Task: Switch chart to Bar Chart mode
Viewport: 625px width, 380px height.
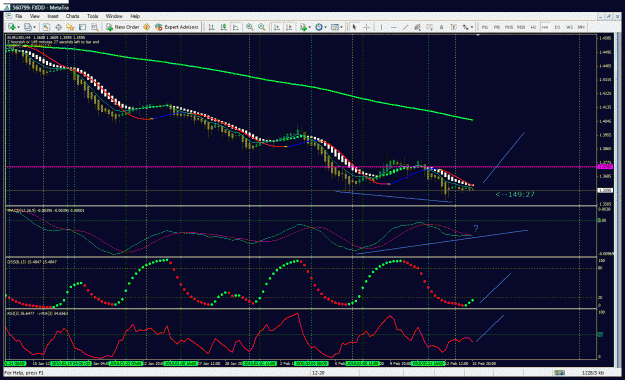Action: 212,27
